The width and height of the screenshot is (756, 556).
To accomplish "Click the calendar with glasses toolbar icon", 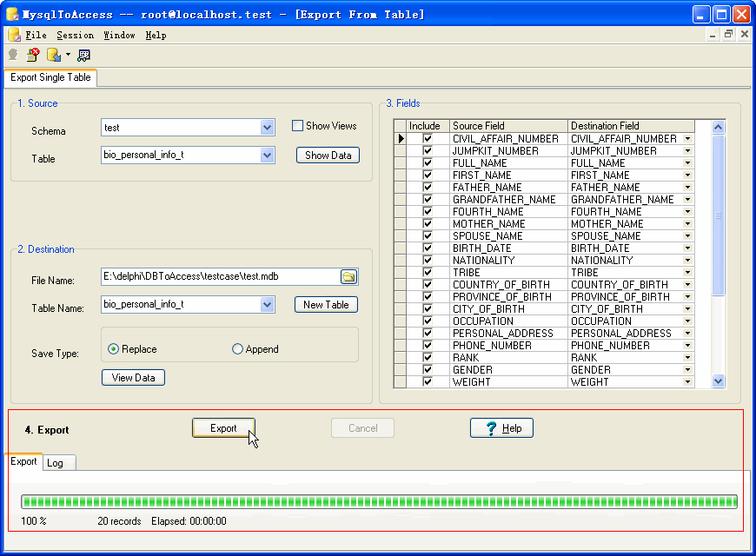I will pyautogui.click(x=84, y=56).
